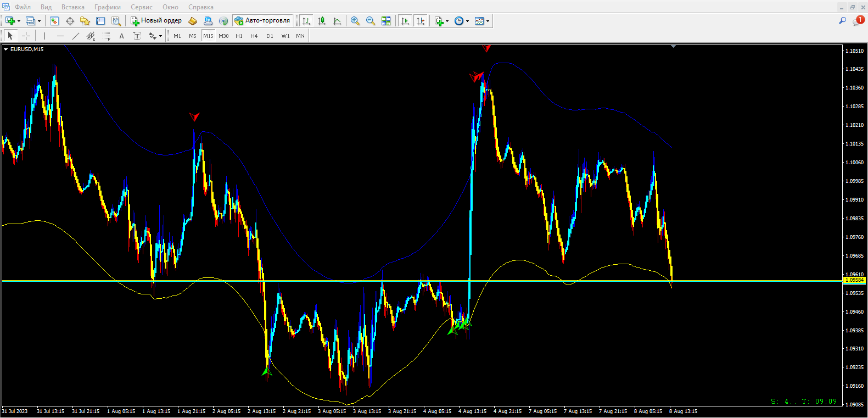
Task: Select the M15 timeframe
Action: tap(208, 36)
